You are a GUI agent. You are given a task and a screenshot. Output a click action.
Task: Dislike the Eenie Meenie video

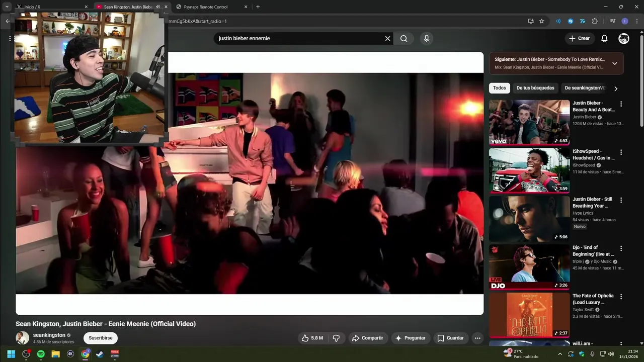[336, 338]
